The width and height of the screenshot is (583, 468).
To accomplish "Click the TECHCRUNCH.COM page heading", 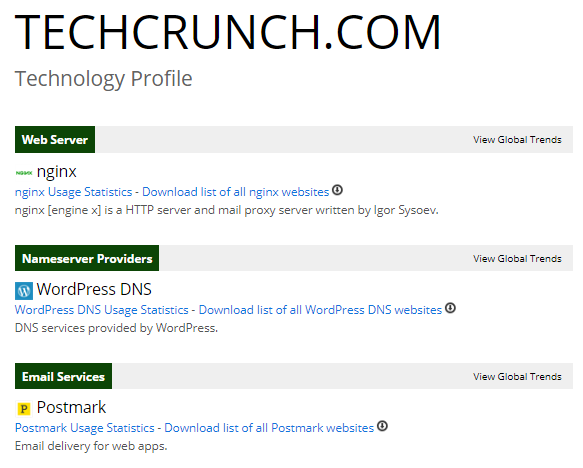I will [x=228, y=32].
